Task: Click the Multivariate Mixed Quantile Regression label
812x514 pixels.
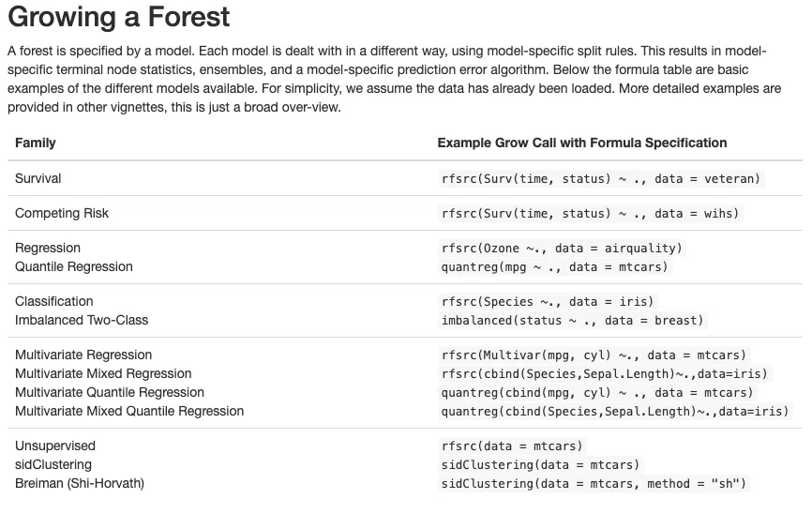Action: point(129,411)
